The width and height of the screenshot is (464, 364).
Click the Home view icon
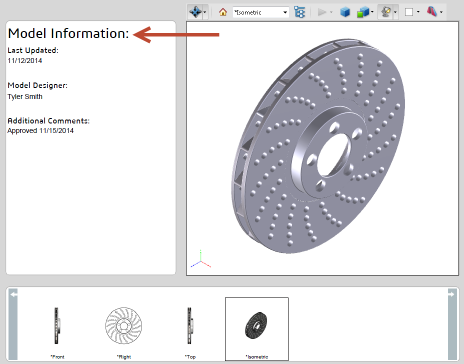223,12
